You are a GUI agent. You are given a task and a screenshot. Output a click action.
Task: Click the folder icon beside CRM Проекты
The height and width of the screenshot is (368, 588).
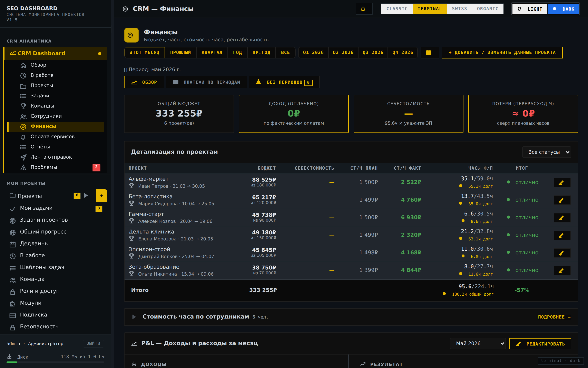(23, 86)
